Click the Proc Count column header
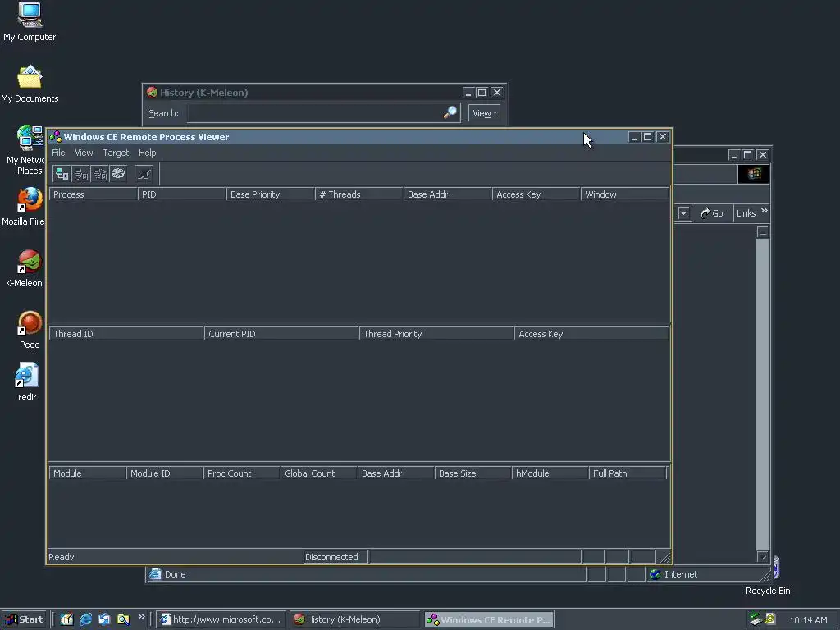 pos(242,473)
